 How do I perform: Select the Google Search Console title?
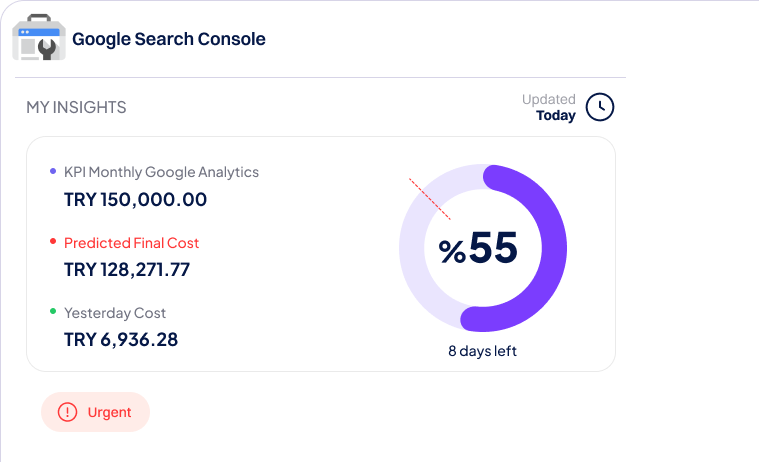pos(168,39)
